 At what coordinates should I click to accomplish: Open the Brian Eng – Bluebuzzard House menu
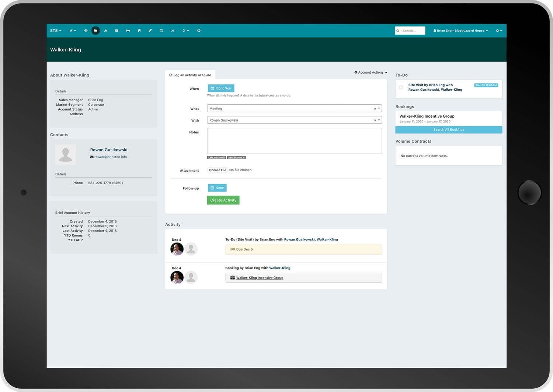(x=460, y=31)
